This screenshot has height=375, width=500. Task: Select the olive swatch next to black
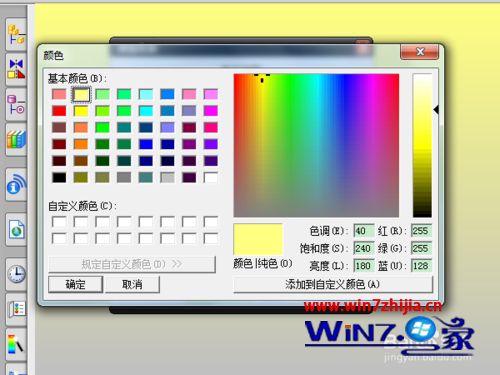81,177
